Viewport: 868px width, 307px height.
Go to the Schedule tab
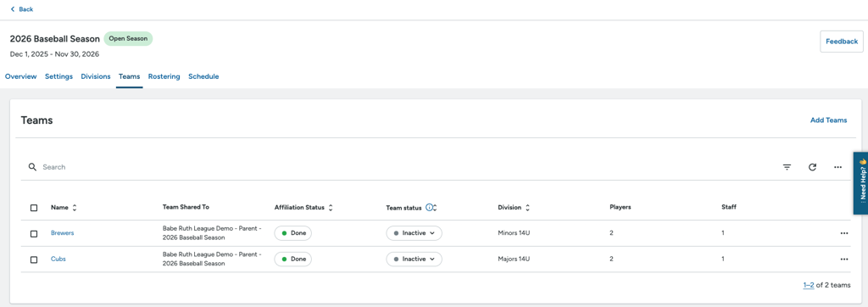203,76
